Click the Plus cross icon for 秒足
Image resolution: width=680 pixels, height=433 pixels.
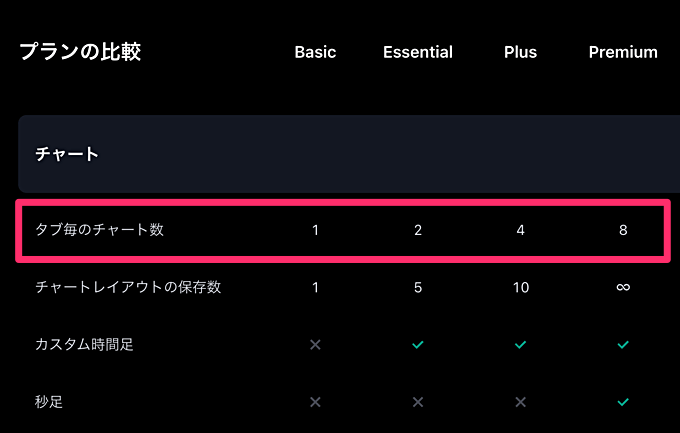pos(520,402)
